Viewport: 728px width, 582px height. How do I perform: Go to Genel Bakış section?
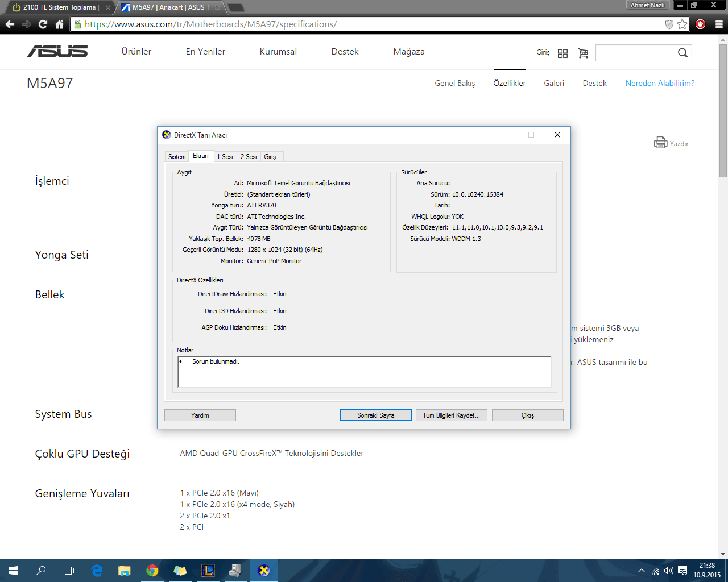(455, 83)
